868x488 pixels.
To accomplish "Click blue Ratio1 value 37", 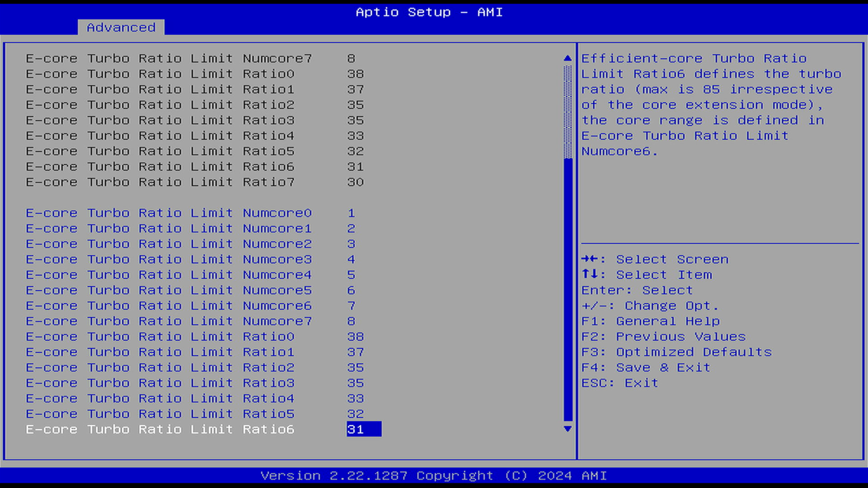I will [x=356, y=352].
